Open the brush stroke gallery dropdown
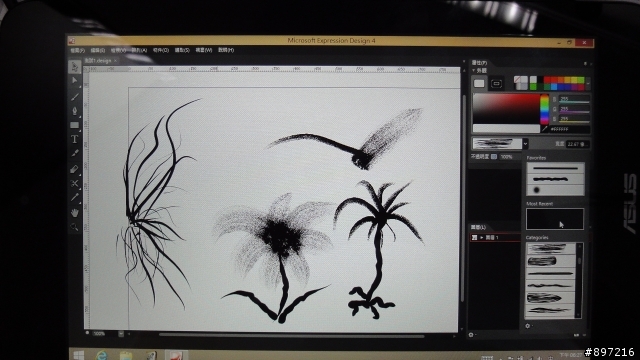Screen dimensions: 640x360 tap(525, 144)
